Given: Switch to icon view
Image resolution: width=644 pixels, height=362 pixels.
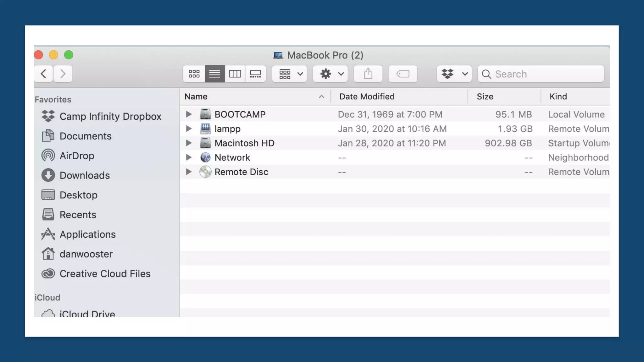Looking at the screenshot, I should pos(194,74).
